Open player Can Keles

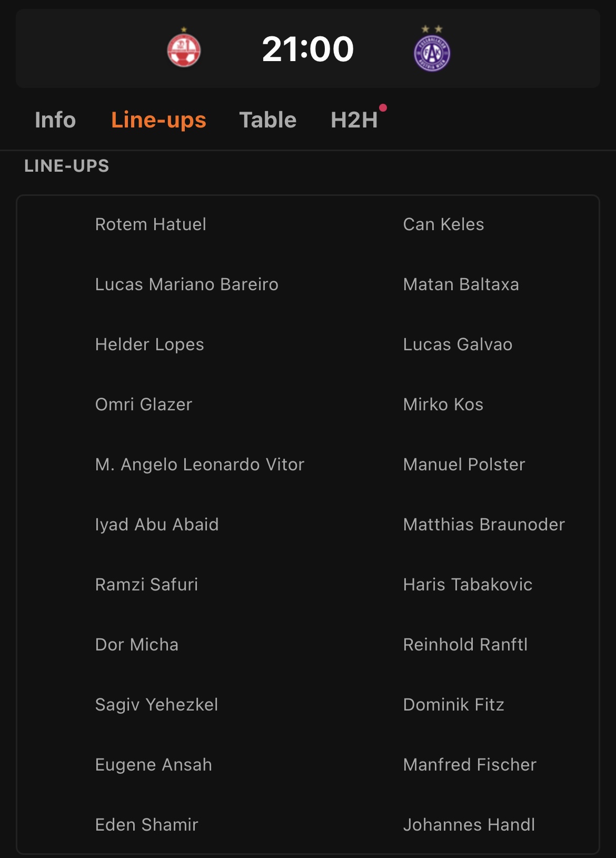pos(444,224)
